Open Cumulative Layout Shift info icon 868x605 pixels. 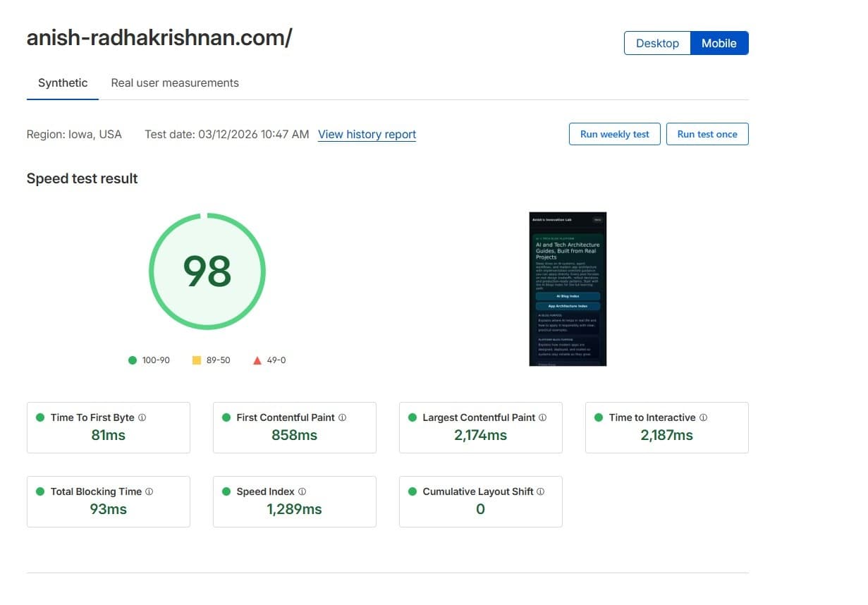click(540, 491)
